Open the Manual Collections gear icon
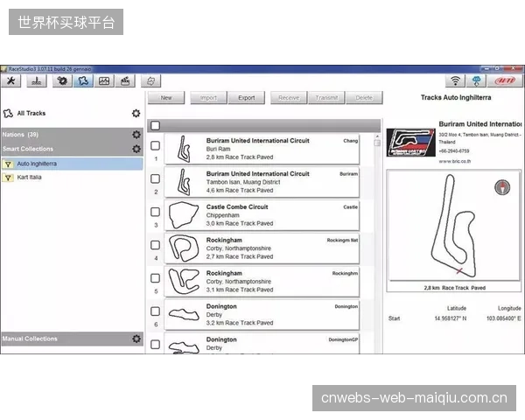The height and width of the screenshot is (420, 525). coord(136,339)
